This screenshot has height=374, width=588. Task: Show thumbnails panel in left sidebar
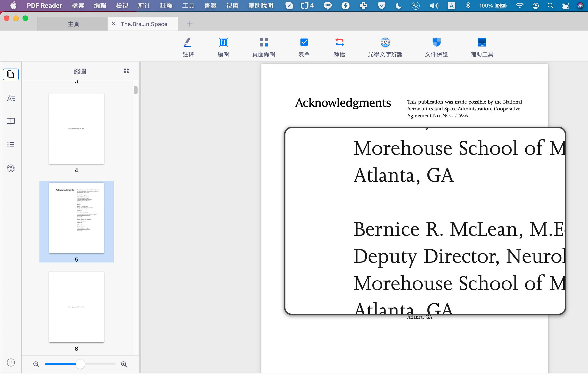pyautogui.click(x=11, y=74)
